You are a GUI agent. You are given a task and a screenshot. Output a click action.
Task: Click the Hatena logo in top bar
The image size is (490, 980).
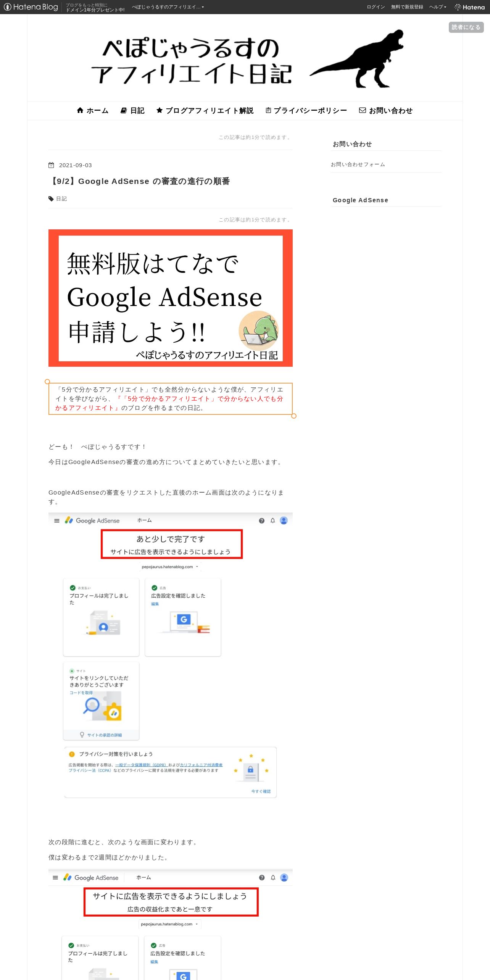(469, 7)
